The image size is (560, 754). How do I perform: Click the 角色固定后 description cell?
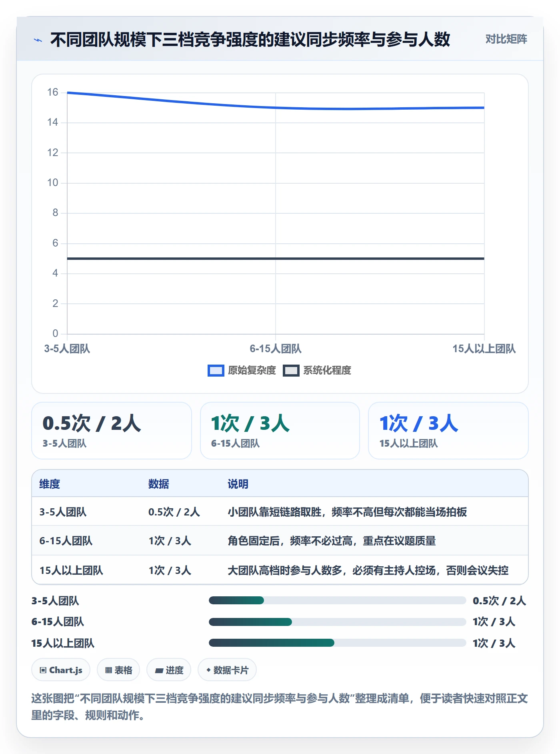332,541
